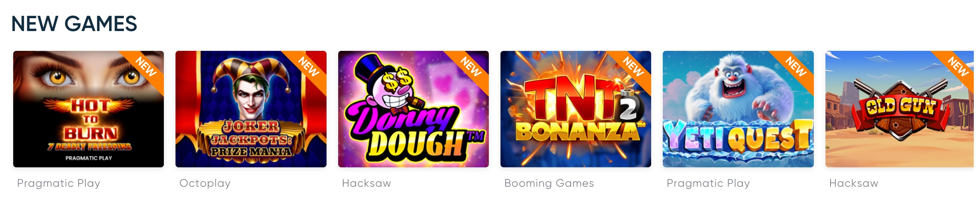980x198 pixels.
Task: Click Hacksaw label under Old Gun
Action: pos(854,183)
